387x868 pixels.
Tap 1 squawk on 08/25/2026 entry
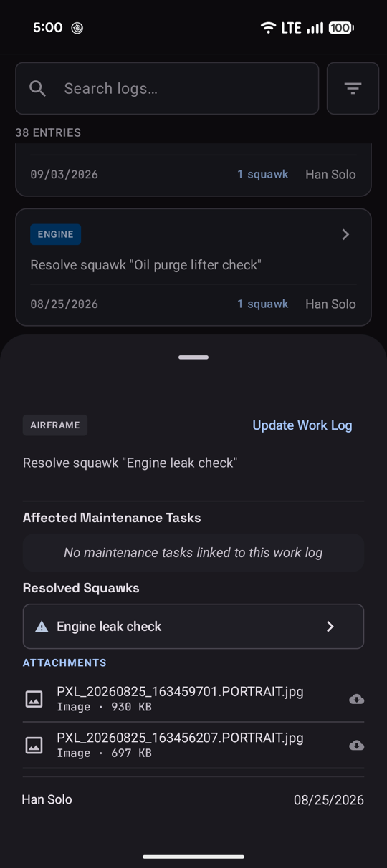tap(262, 304)
